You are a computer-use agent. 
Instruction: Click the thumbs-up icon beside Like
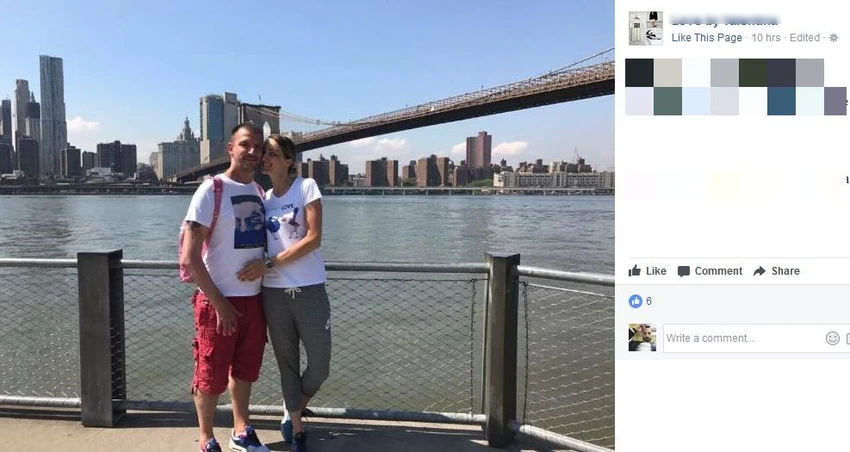click(634, 270)
